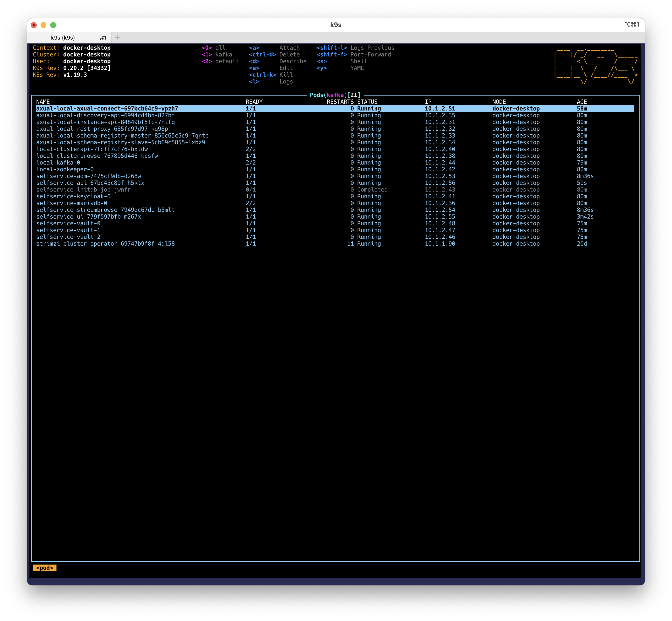Select the <2> default namespace shortcut
This screenshot has height=621, width=672.
(x=220, y=61)
